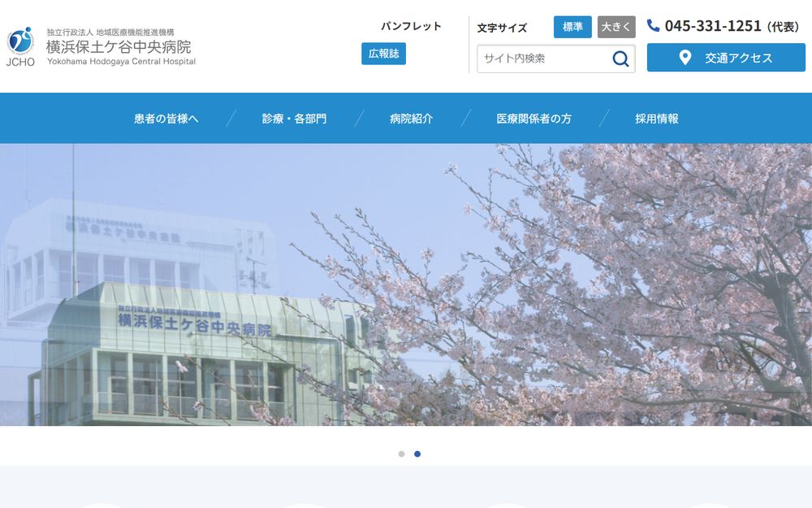Screen dimensions: 812x508
Task: Open the 診療・各部門 menu
Action: coord(294,119)
